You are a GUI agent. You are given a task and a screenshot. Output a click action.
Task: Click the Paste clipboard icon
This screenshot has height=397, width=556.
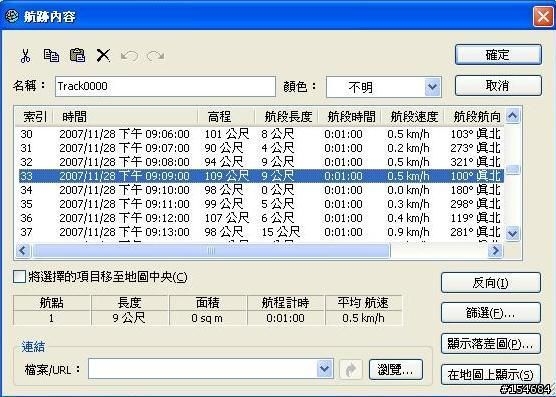point(78,55)
